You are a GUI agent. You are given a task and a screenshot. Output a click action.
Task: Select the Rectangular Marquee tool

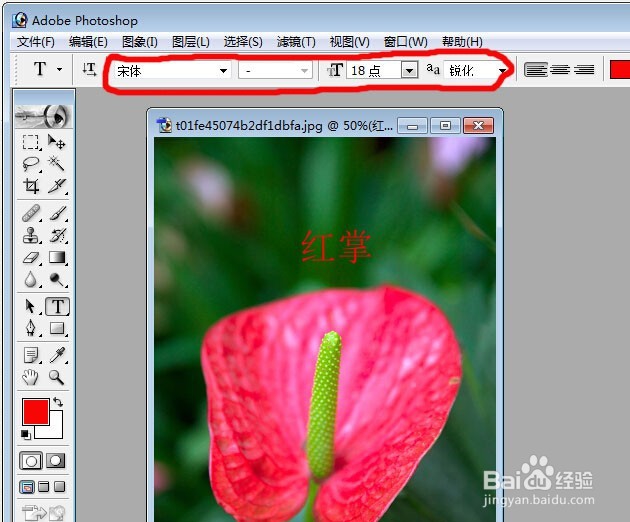[31, 143]
